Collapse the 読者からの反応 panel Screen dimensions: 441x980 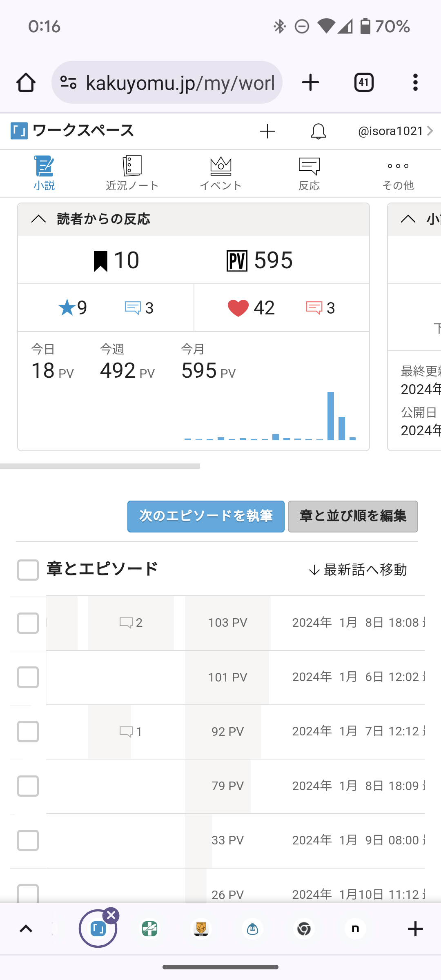pyautogui.click(x=39, y=219)
